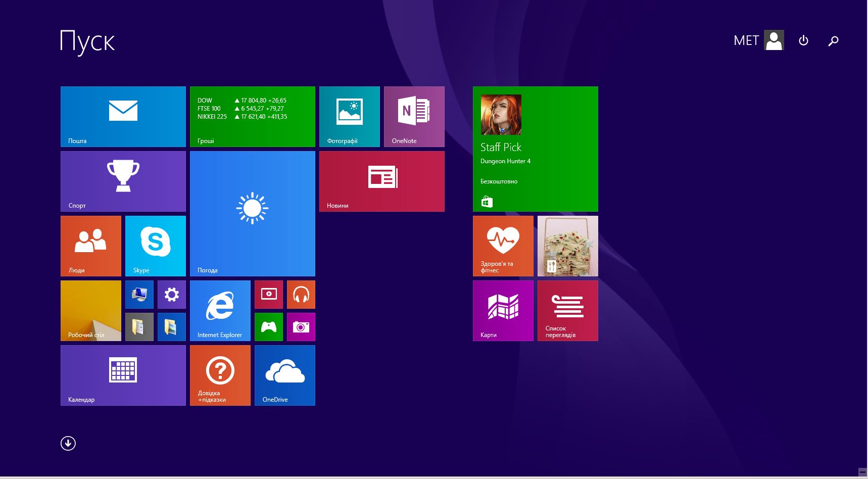Click the DOW stock quote line

[x=242, y=101]
